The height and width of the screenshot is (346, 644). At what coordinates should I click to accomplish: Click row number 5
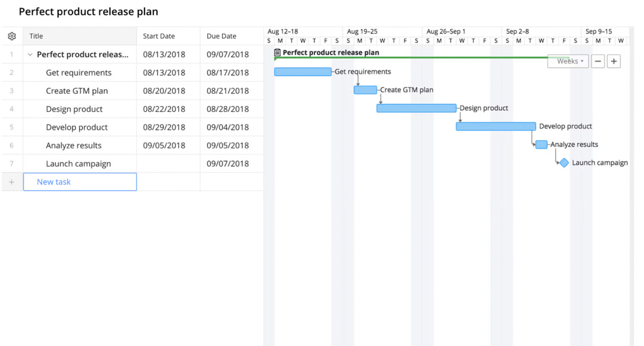tap(12, 127)
